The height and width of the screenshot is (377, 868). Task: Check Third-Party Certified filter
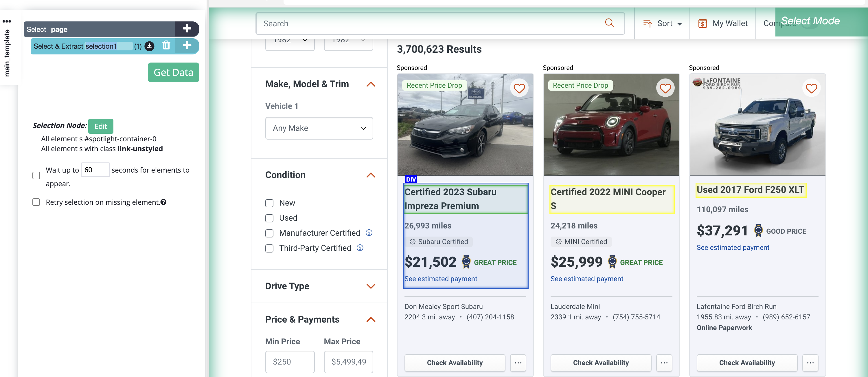[x=269, y=248]
